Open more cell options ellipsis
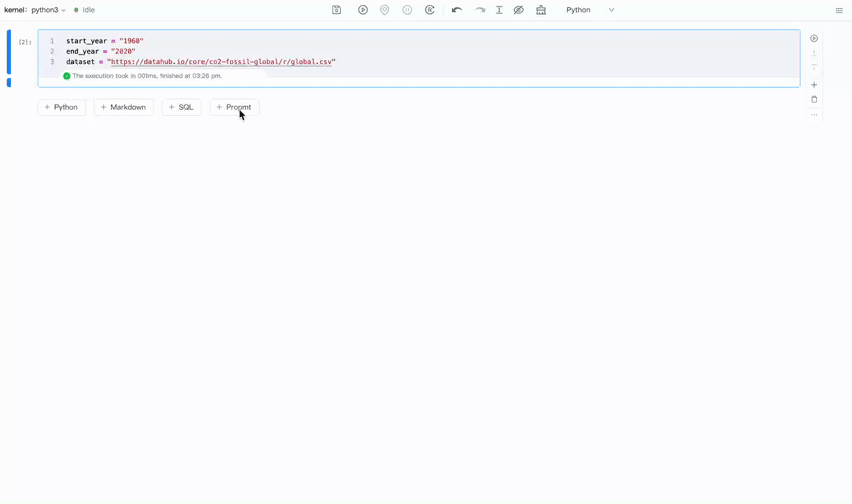 [814, 115]
